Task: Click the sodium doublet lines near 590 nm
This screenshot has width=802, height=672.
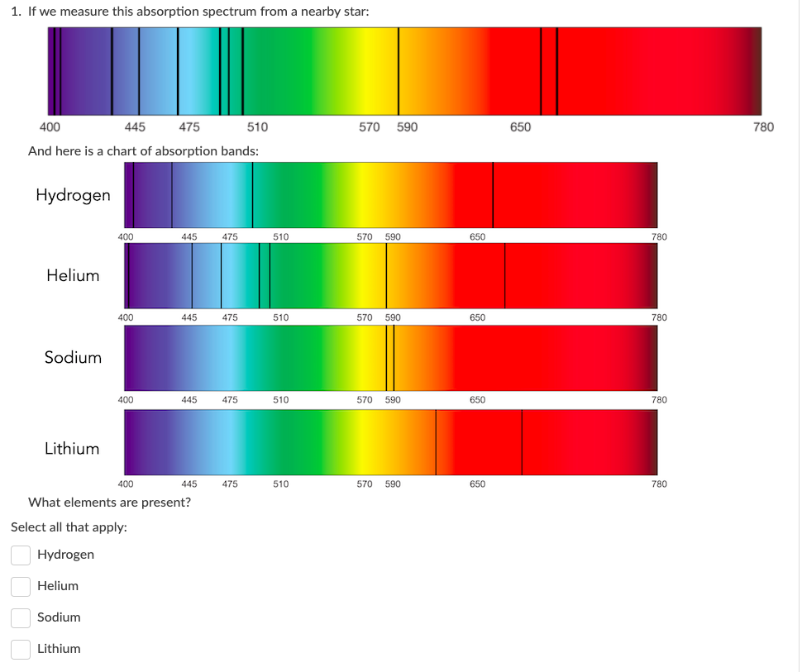Action: pyautogui.click(x=389, y=359)
